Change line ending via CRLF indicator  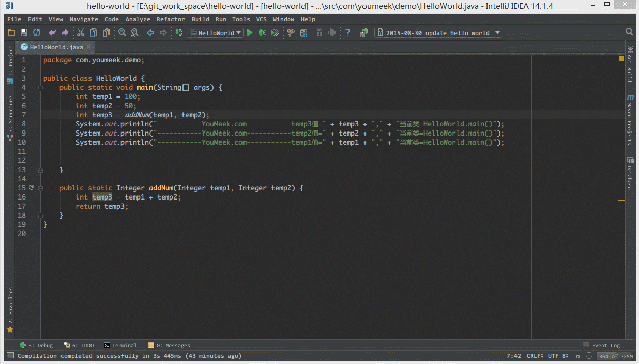coord(534,356)
